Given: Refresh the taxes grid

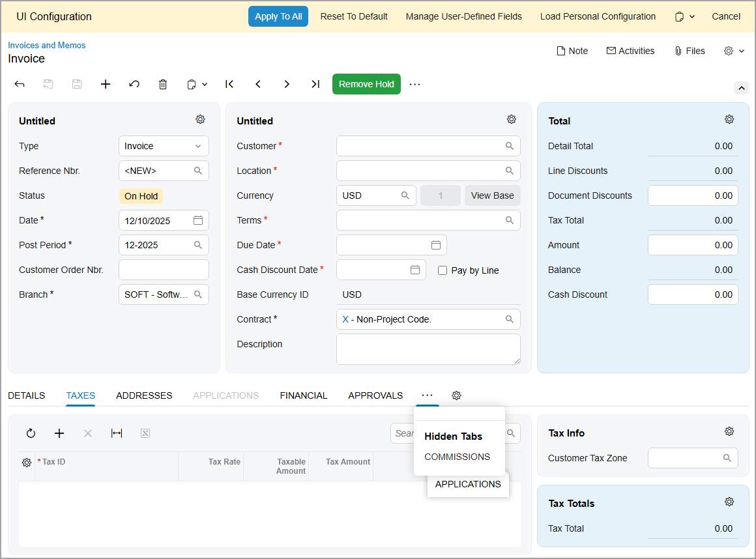Looking at the screenshot, I should pos(31,433).
